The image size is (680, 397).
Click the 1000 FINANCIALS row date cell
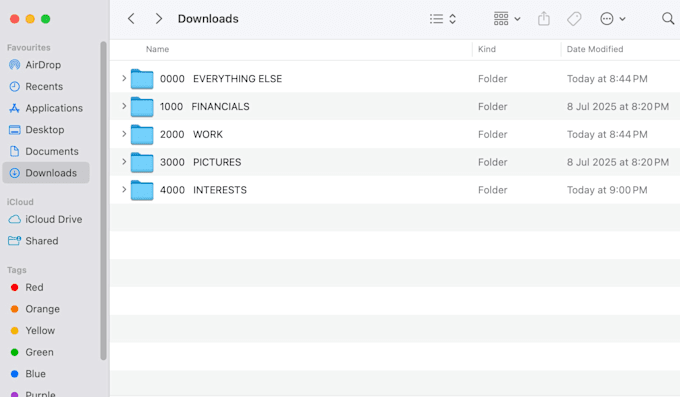pos(618,106)
